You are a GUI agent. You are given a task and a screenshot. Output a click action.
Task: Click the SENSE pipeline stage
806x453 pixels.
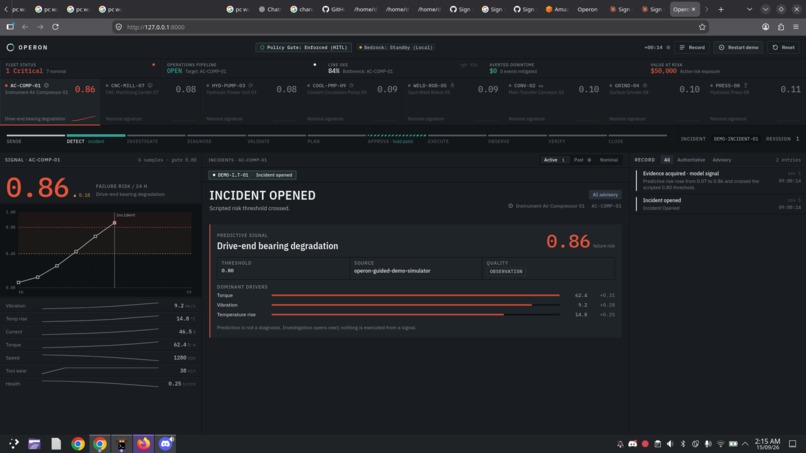pyautogui.click(x=35, y=139)
